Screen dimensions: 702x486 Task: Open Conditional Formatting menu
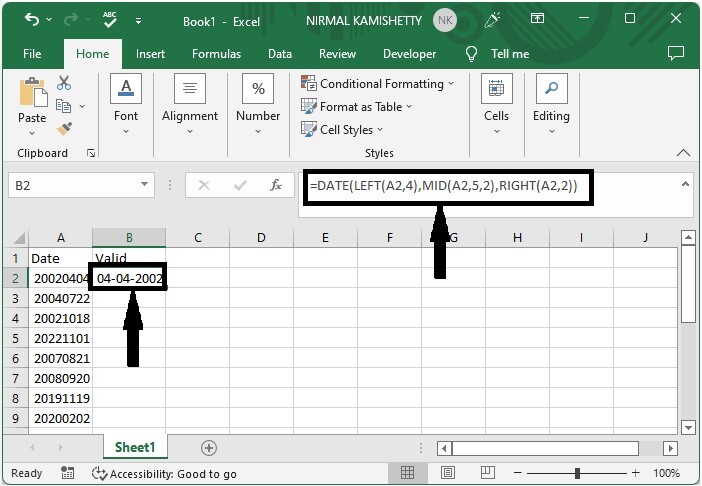[377, 84]
